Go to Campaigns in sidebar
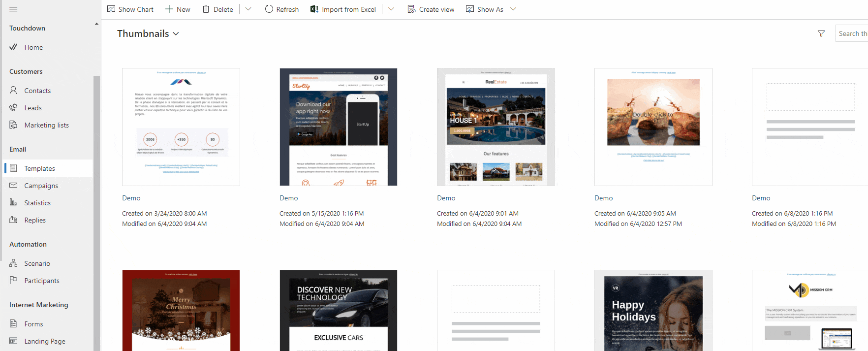Image resolution: width=868 pixels, height=351 pixels. tap(41, 186)
